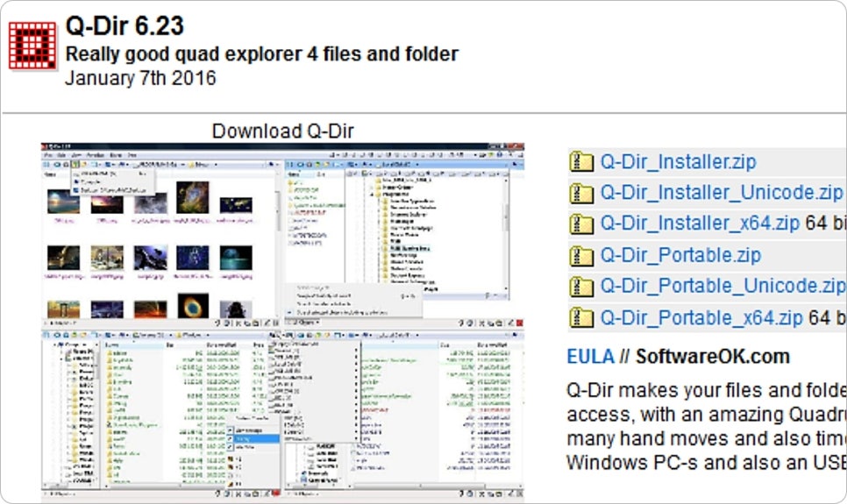Viewport: 847px width, 504px height.
Task: Click zip icon beside Q-Dir_Portable.zip
Action: [x=581, y=255]
